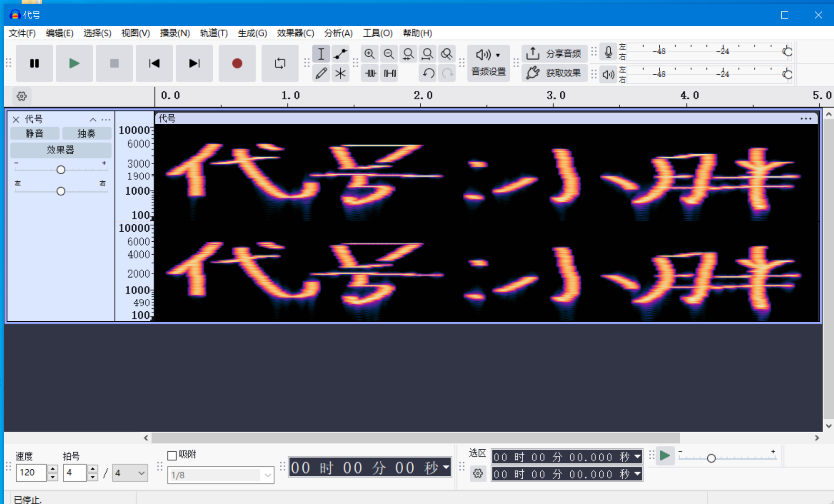
Task: Adjust the track gain slider
Action: pos(61,169)
